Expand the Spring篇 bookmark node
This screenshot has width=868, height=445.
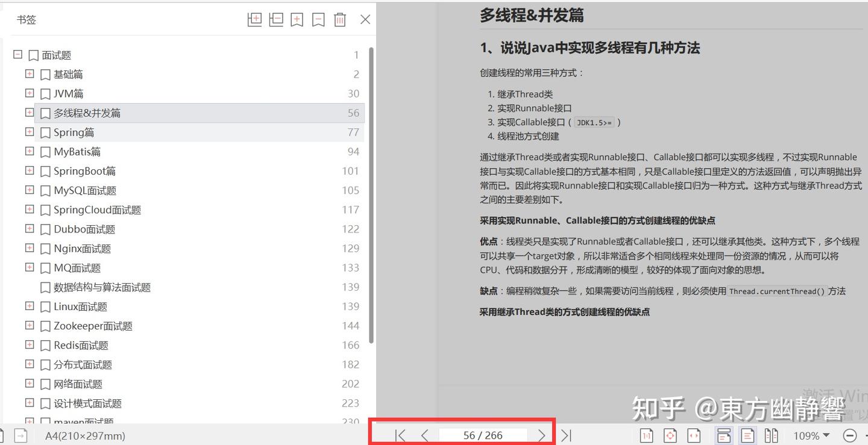point(30,131)
